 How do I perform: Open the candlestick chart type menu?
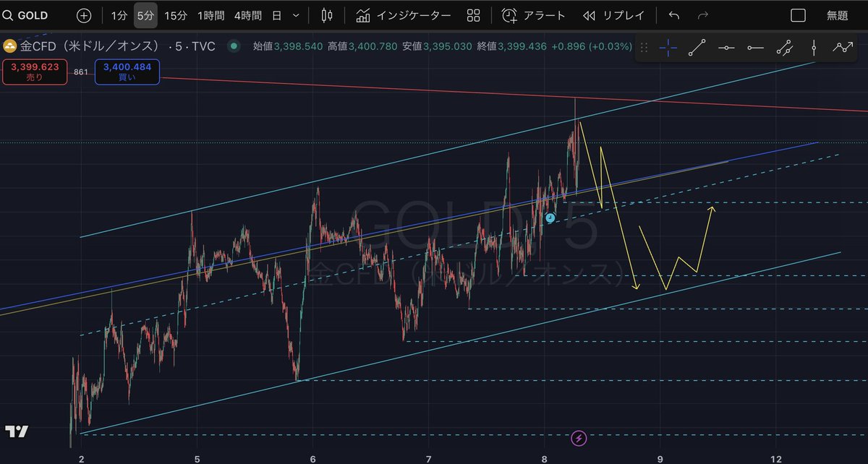click(x=327, y=15)
